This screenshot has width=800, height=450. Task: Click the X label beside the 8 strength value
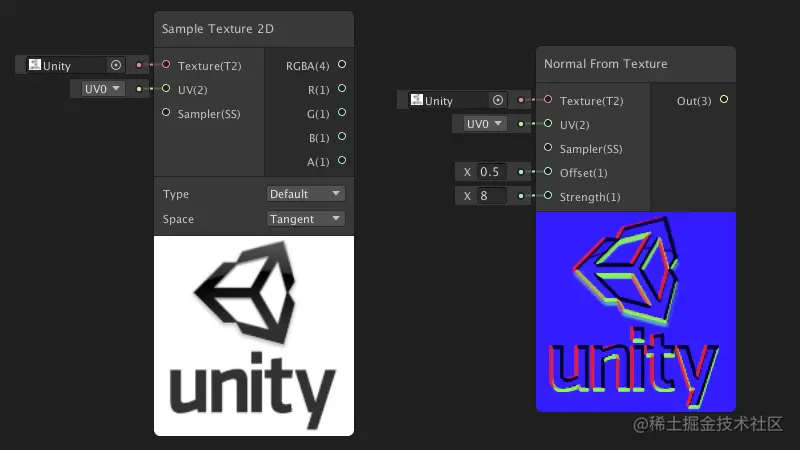[x=467, y=196]
